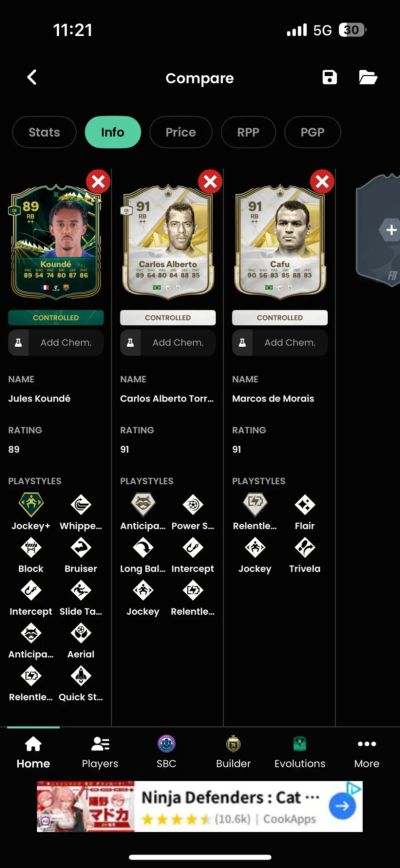Remove Carlos Alberto card with red X
Screen dimensions: 400x868
point(210,182)
